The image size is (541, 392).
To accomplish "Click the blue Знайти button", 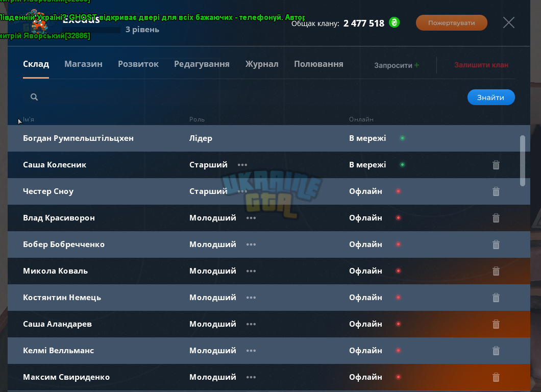I will [x=491, y=97].
